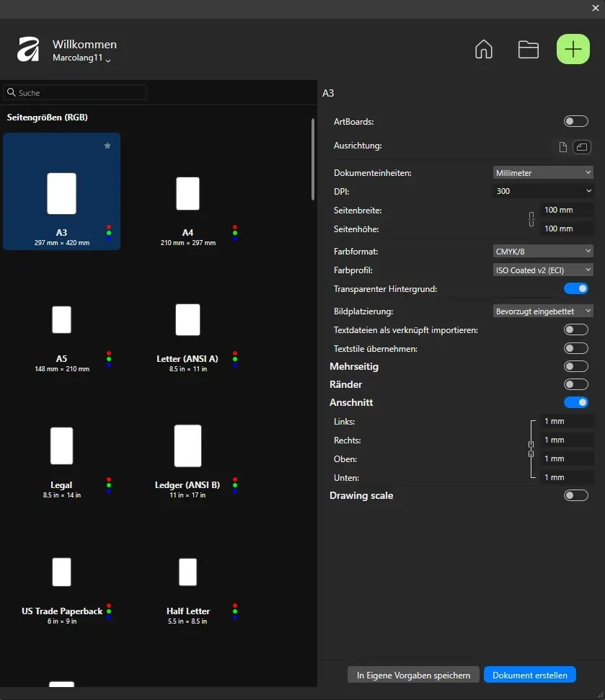Open Farbprofil ISO Coated v2 dropdown
The image size is (605, 700).
pyautogui.click(x=543, y=270)
